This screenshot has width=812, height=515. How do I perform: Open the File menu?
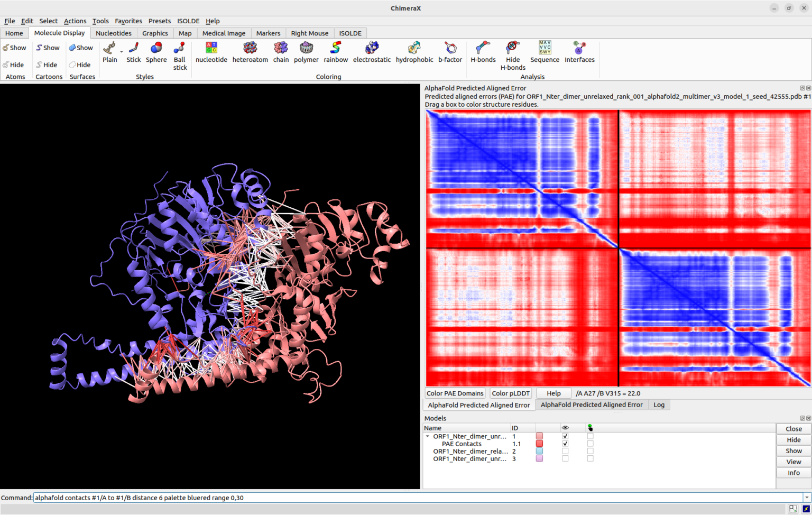(x=10, y=21)
